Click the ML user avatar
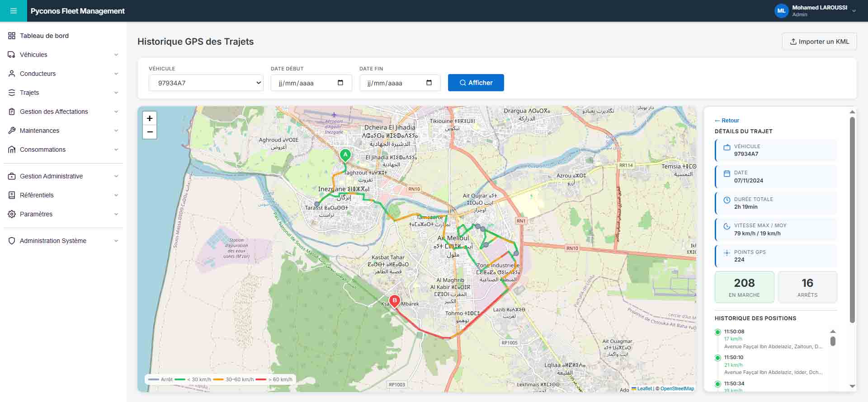This screenshot has width=868, height=402. [781, 11]
